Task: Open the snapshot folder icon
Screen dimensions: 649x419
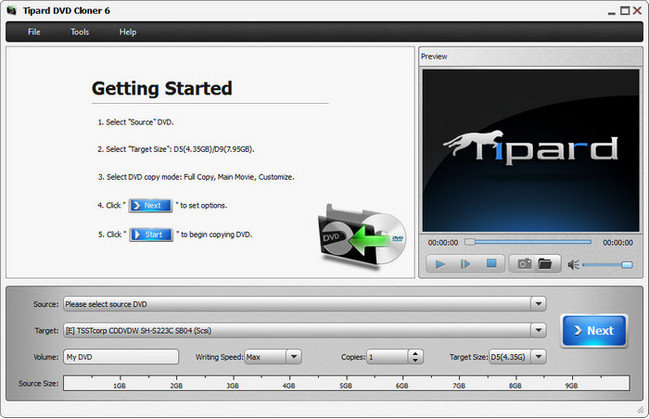Action: click(x=545, y=264)
